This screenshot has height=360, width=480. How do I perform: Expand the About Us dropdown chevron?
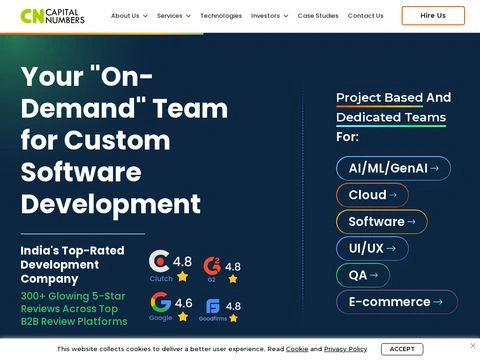[x=145, y=16]
